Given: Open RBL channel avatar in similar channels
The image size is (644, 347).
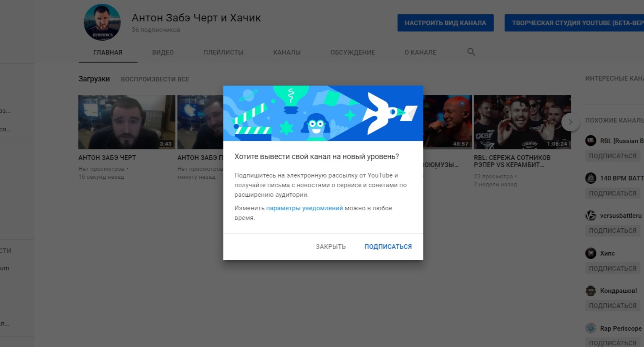Looking at the screenshot, I should click(591, 141).
